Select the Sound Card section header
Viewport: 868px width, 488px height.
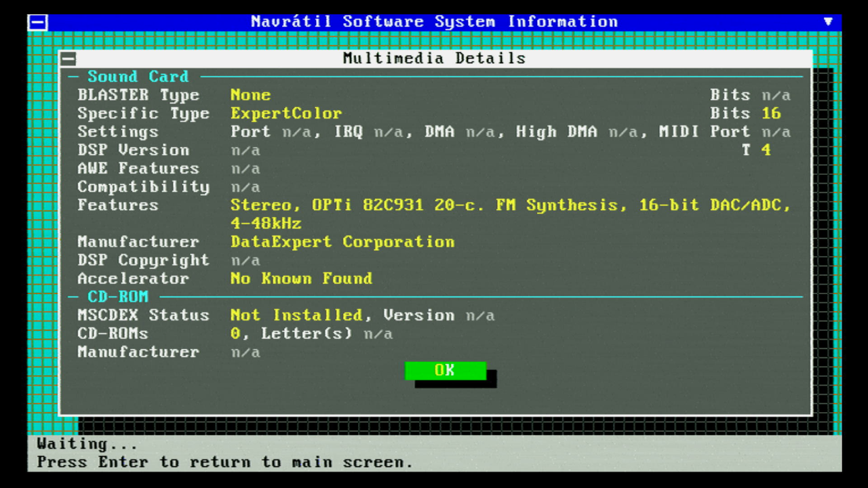(138, 77)
